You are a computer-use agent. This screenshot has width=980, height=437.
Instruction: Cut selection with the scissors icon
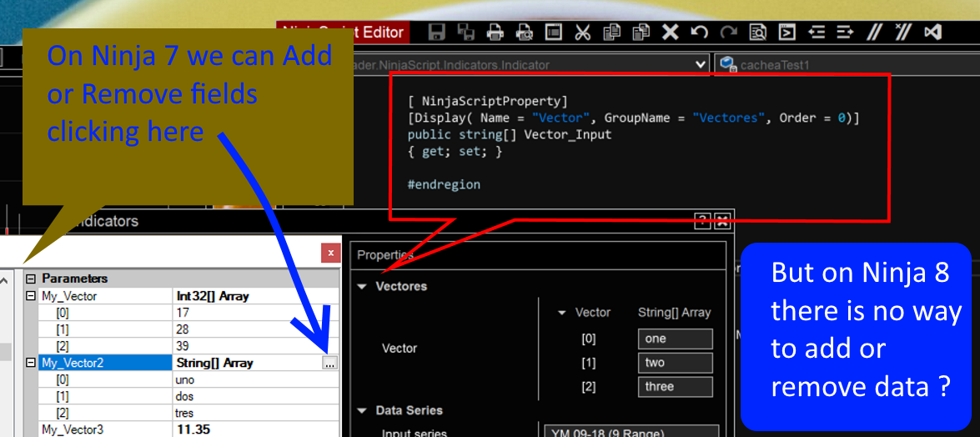(582, 32)
